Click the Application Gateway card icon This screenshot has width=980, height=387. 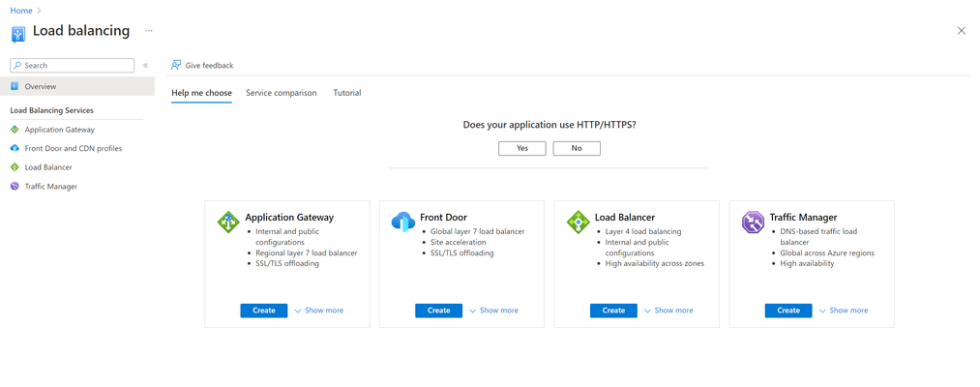pos(228,222)
